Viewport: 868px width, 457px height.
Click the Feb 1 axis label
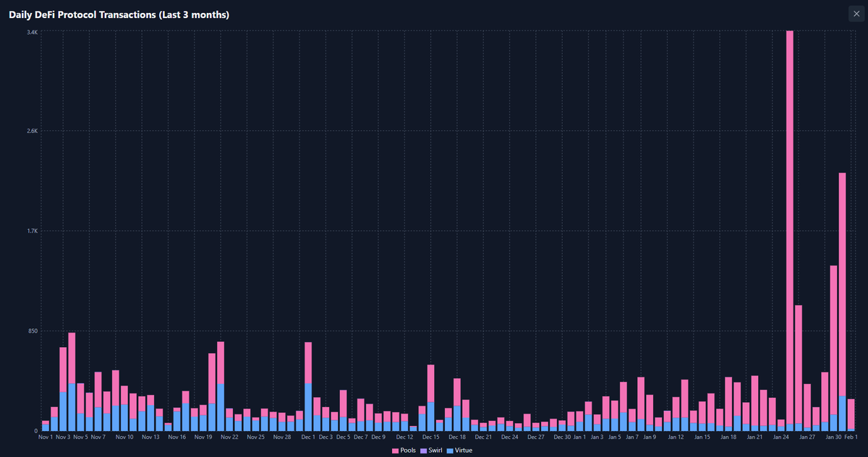pyautogui.click(x=851, y=437)
